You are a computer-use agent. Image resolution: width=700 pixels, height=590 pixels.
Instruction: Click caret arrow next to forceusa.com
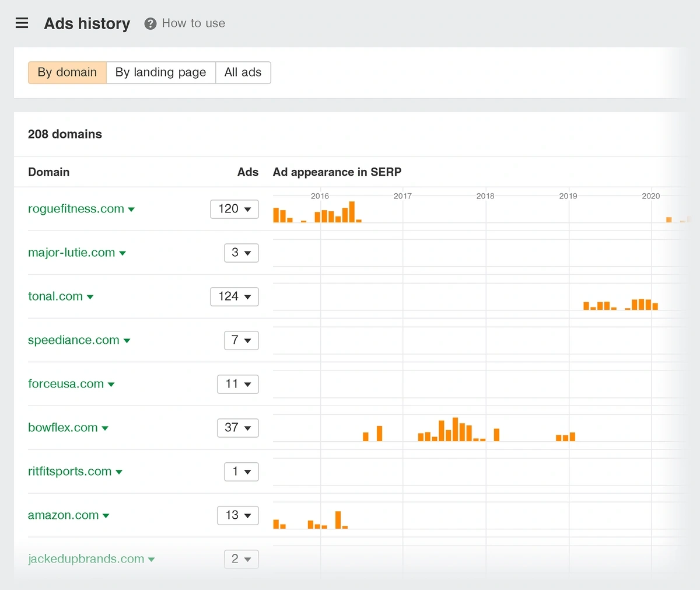pos(111,385)
